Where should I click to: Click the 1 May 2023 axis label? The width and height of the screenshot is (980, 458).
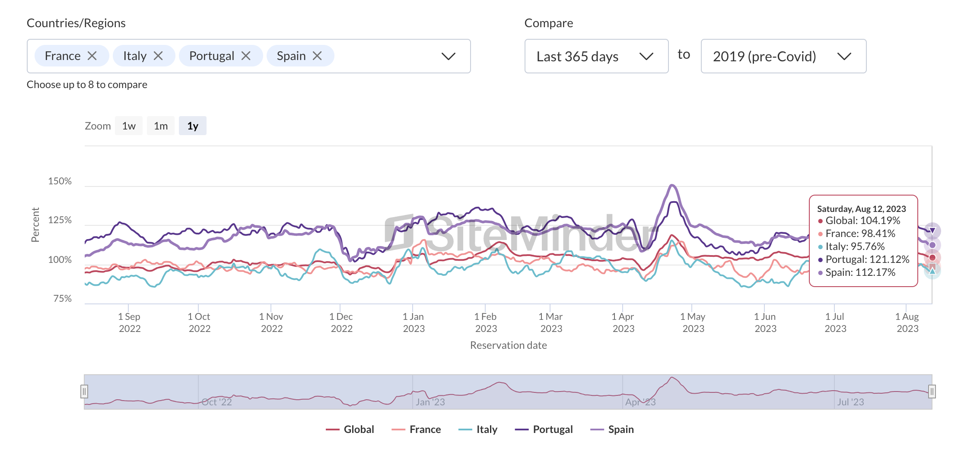click(693, 322)
